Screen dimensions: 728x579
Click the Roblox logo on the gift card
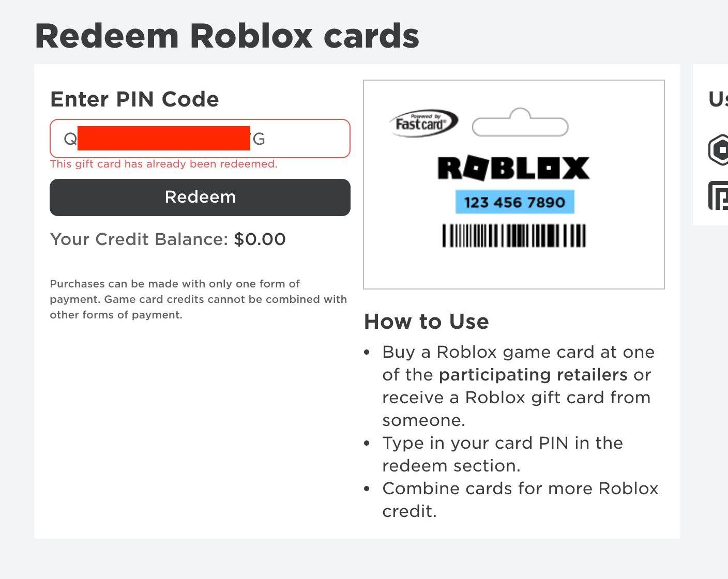pos(513,167)
